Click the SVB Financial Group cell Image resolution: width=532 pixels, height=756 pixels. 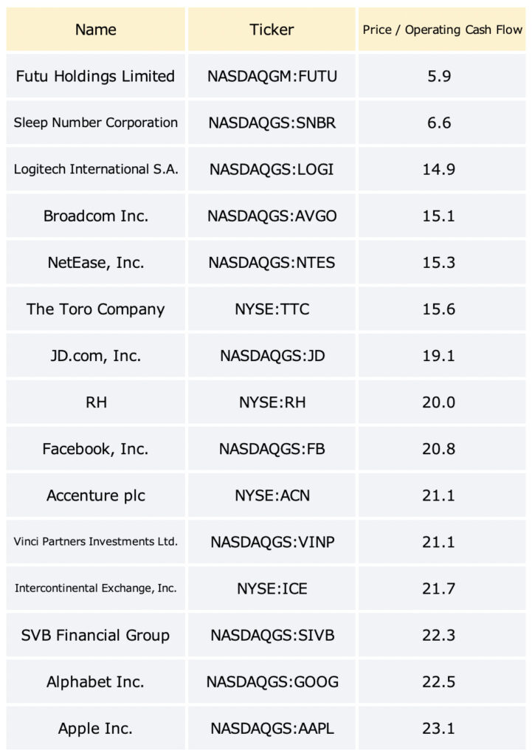(x=95, y=635)
